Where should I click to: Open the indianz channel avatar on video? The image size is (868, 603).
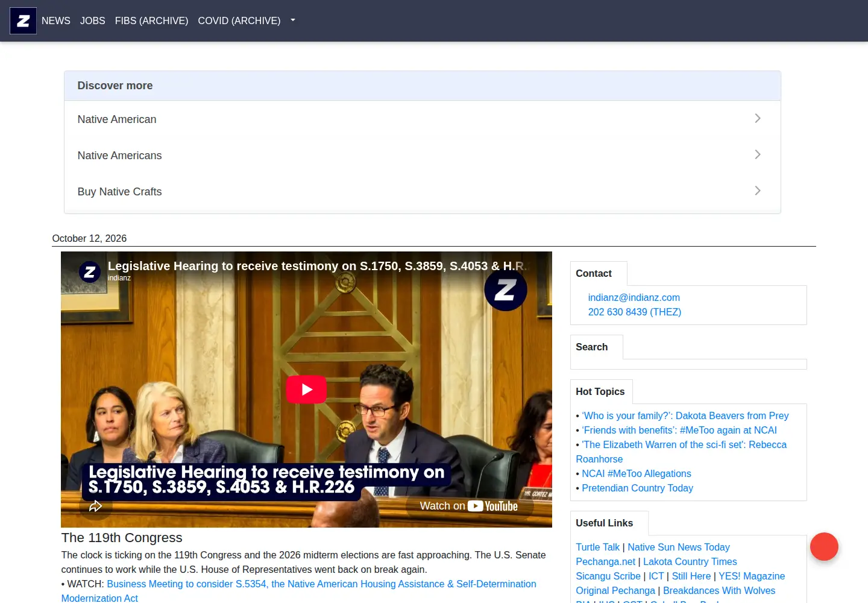point(90,272)
